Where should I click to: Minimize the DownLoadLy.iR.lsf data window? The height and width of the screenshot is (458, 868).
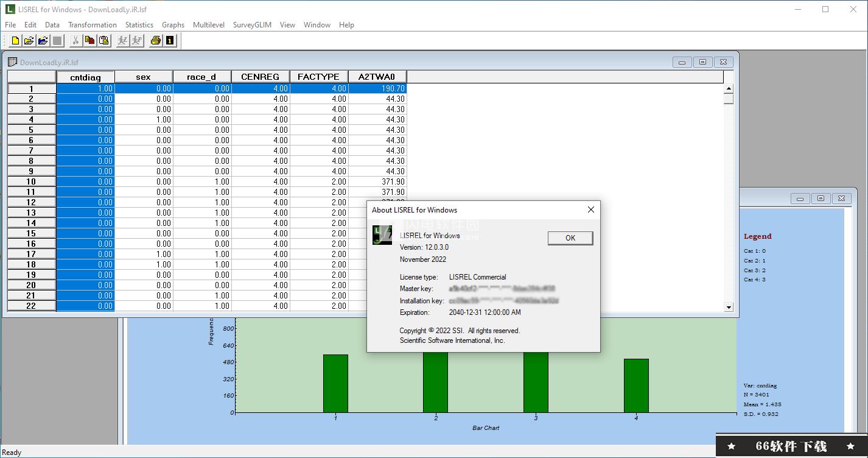point(682,62)
